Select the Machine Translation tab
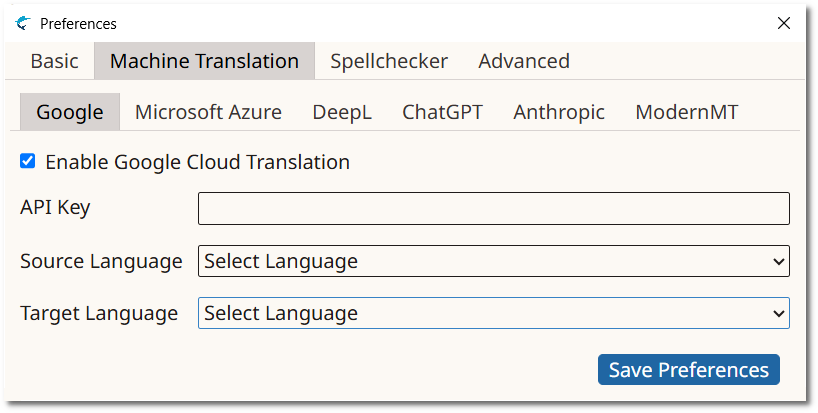Image resolution: width=818 pixels, height=413 pixels. point(204,61)
